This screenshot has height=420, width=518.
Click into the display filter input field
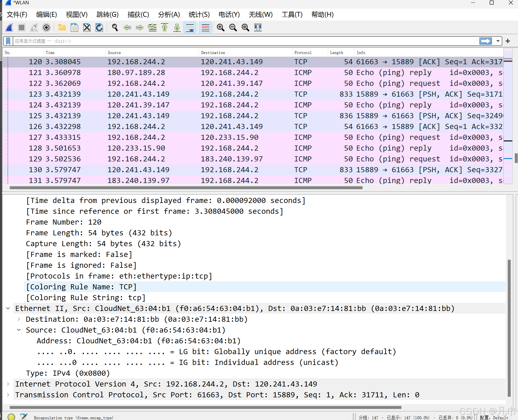pyautogui.click(x=243, y=41)
